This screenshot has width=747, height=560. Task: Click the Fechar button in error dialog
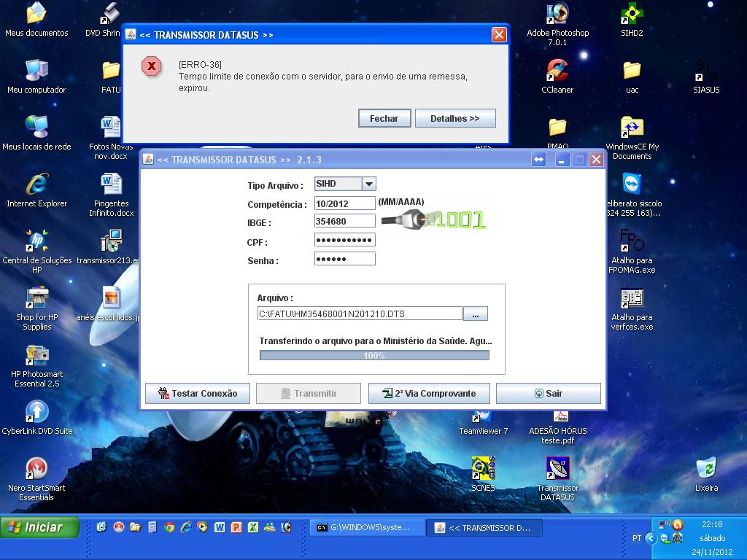(384, 118)
